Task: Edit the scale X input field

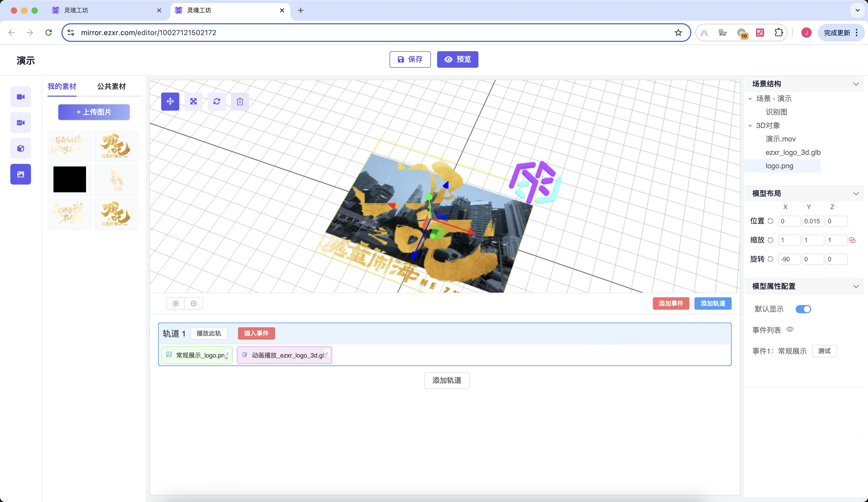Action: coord(789,240)
